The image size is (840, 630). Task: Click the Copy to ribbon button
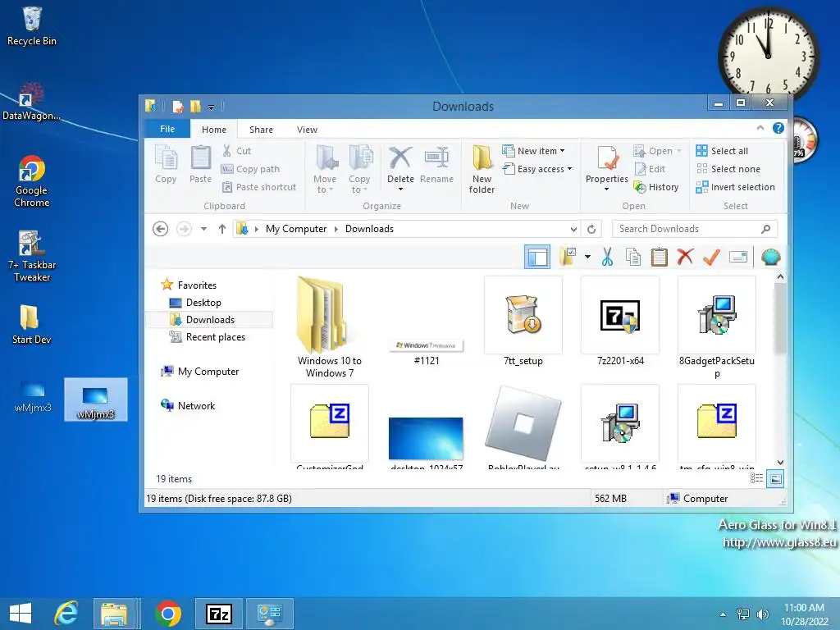coord(359,168)
